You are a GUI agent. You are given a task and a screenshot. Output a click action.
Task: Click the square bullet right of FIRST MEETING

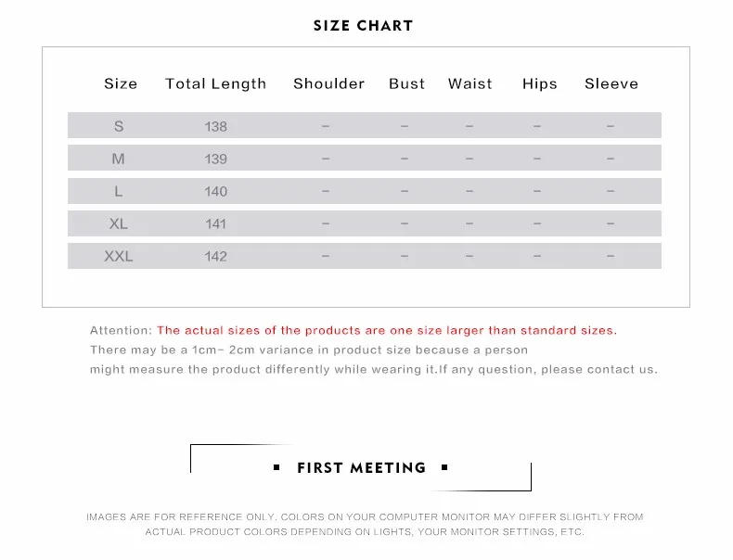[444, 467]
